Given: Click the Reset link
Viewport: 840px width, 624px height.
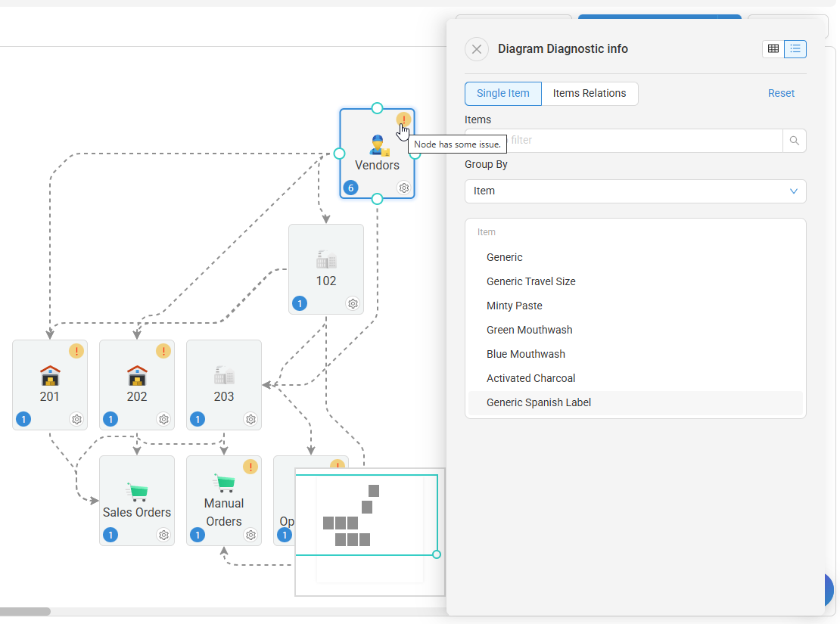Looking at the screenshot, I should (x=781, y=94).
